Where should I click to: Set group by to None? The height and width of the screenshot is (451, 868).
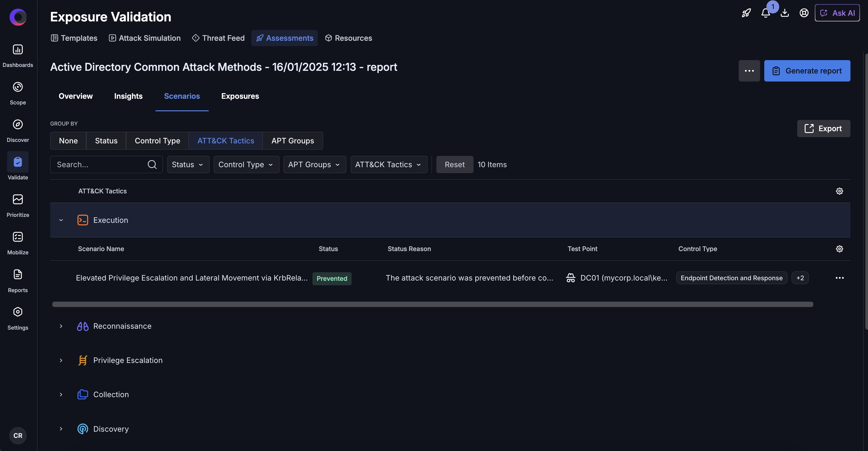[x=68, y=141]
